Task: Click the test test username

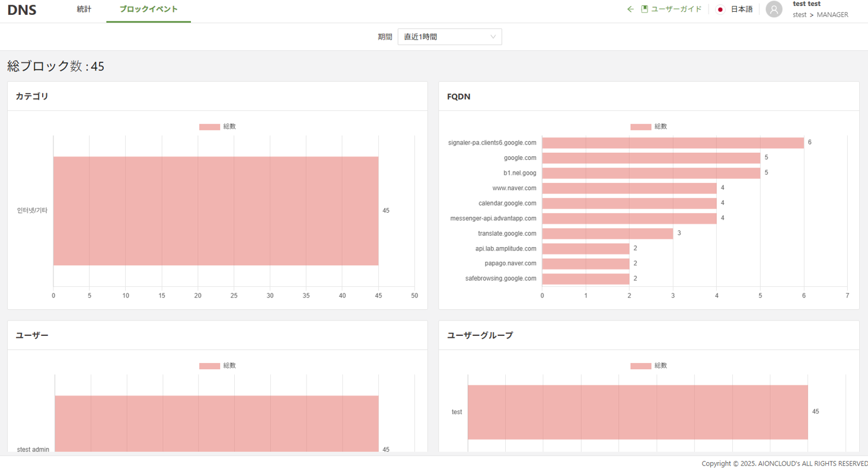Action: (x=806, y=4)
